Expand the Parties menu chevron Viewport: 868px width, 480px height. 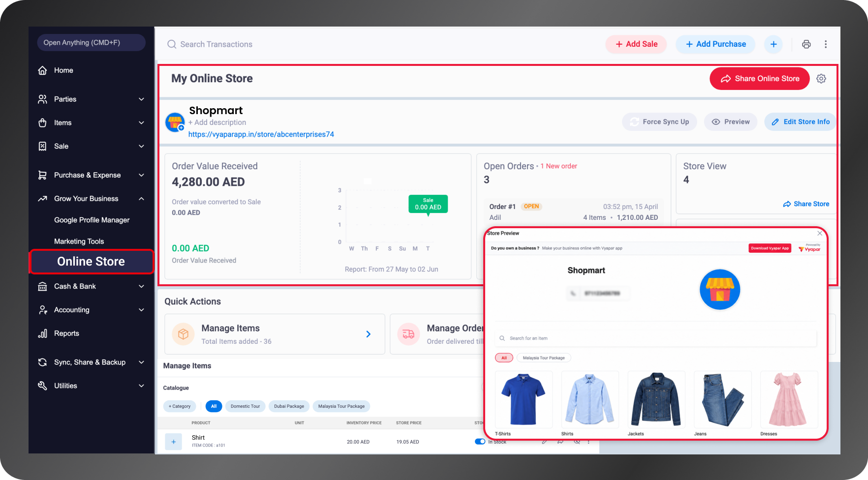(x=141, y=99)
